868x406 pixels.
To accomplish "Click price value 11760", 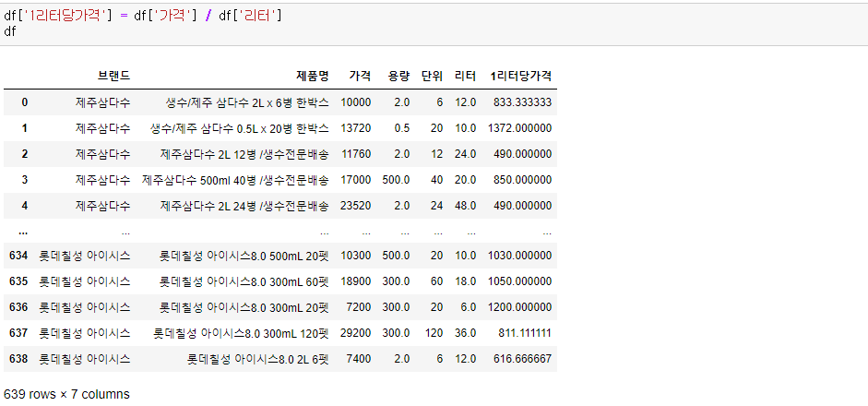I will (x=357, y=154).
